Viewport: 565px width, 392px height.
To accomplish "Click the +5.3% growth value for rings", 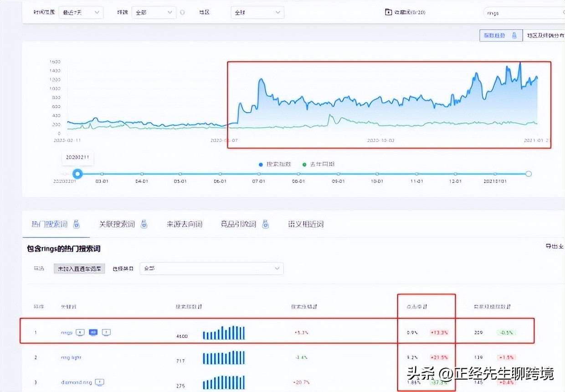I will (x=301, y=333).
